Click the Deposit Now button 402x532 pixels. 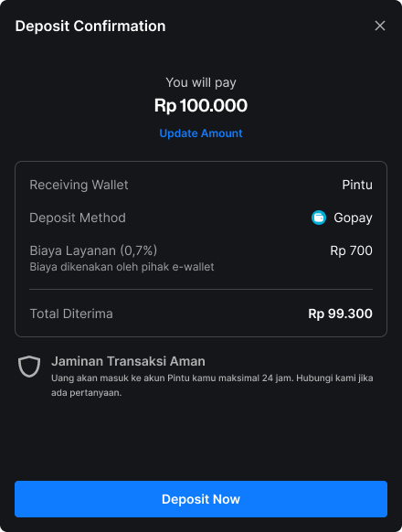point(201,499)
